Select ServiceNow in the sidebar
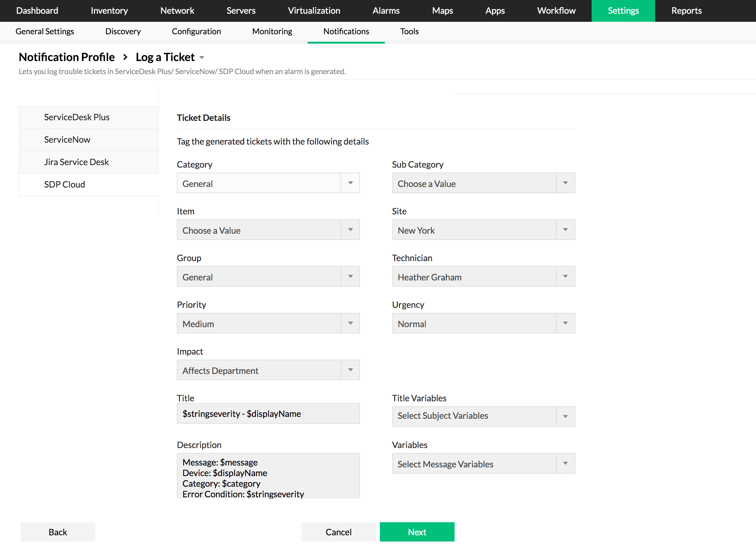Viewport: 756px width, 554px height. tap(67, 140)
